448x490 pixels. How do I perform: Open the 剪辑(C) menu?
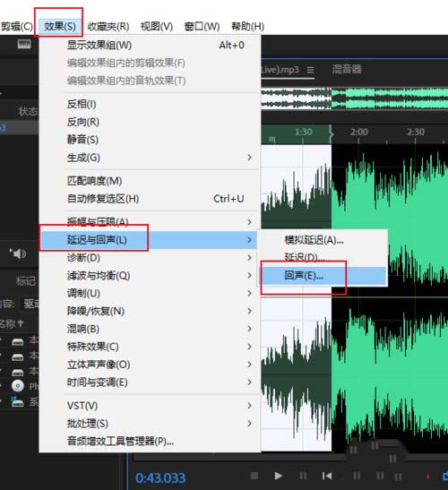point(16,26)
